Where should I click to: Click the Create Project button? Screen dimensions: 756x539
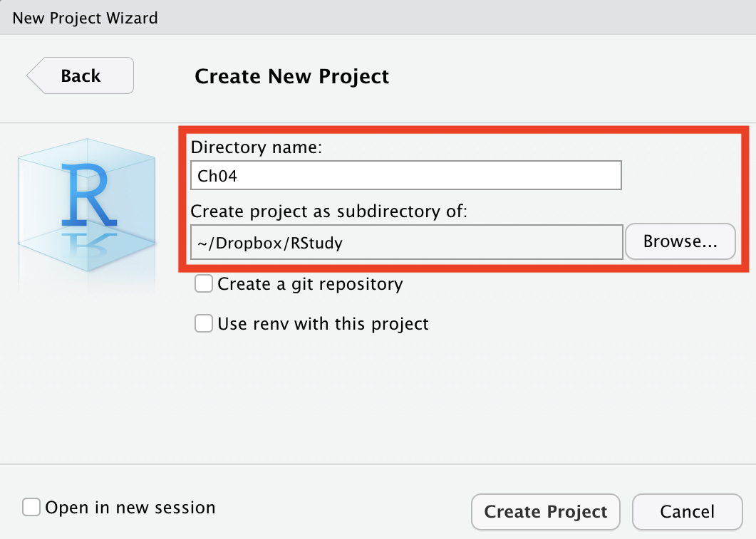tap(546, 511)
